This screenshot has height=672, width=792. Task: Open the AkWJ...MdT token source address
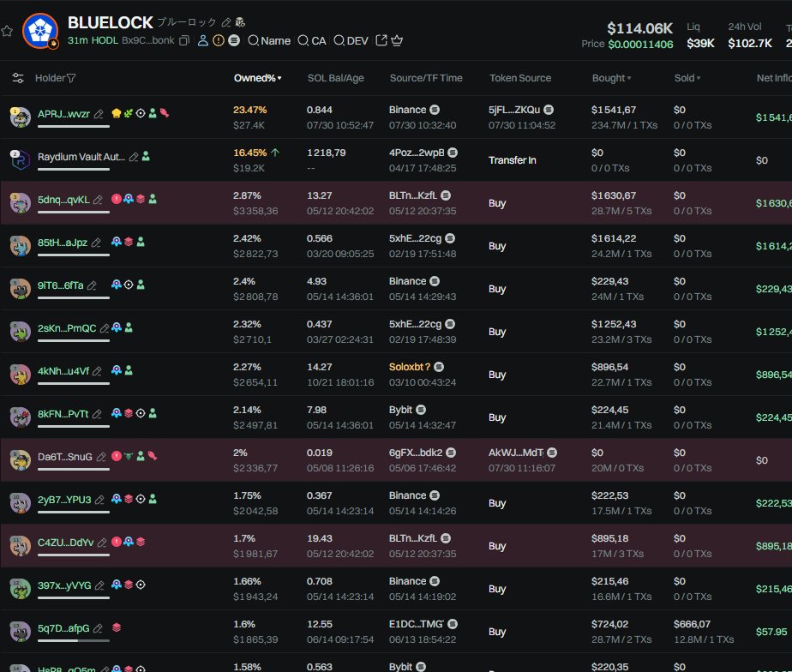pos(516,453)
